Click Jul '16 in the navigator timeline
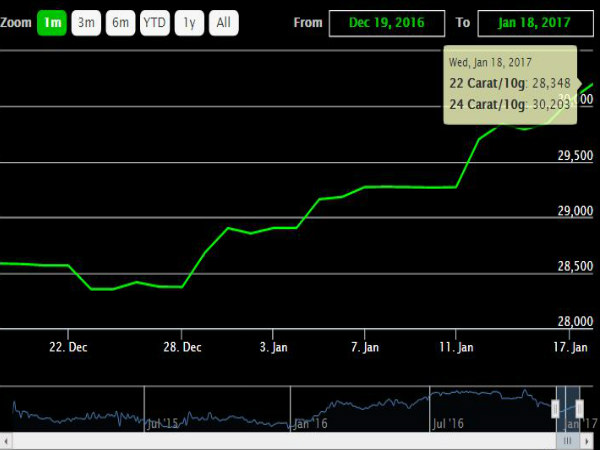 [x=446, y=424]
